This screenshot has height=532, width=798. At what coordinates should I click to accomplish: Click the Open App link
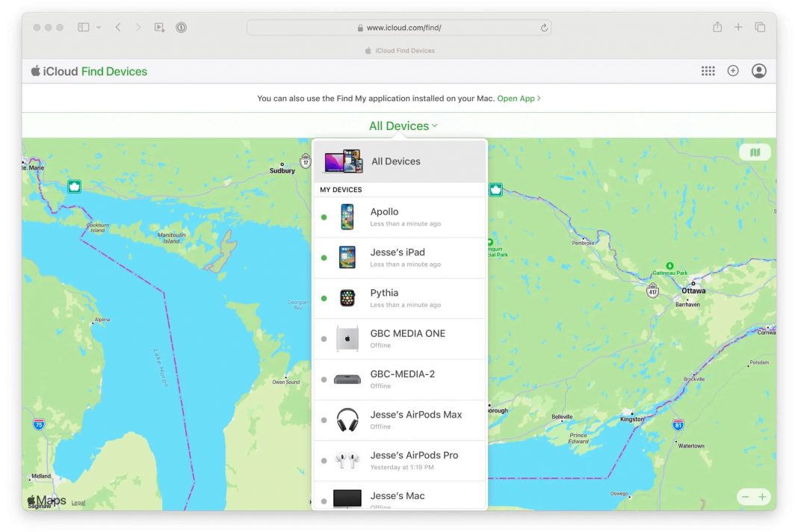click(519, 99)
